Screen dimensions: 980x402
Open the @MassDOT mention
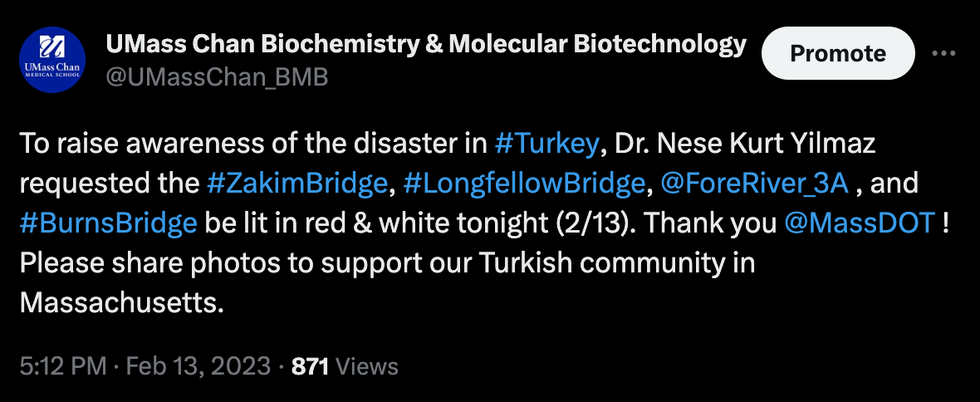(860, 223)
